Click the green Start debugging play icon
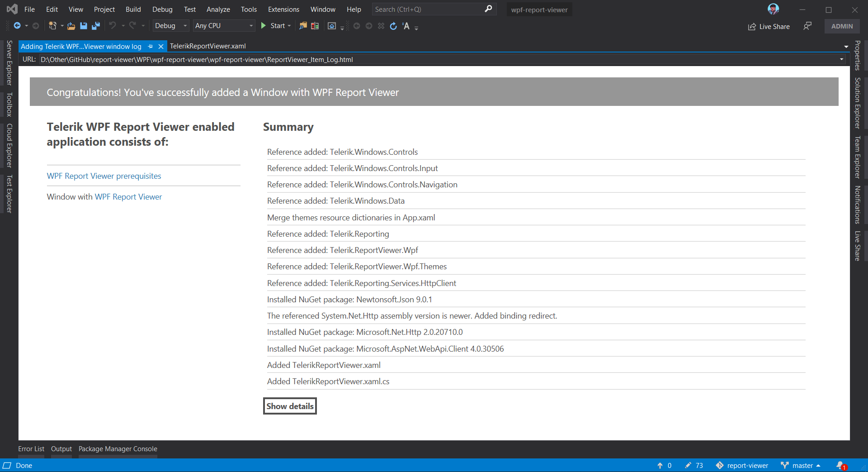 click(x=263, y=26)
